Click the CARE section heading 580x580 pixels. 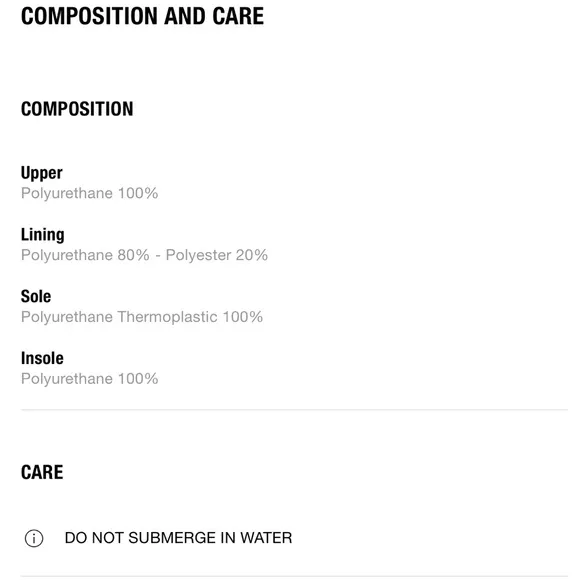coord(42,472)
